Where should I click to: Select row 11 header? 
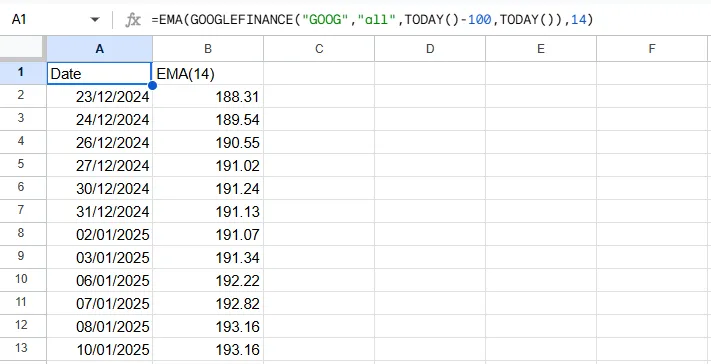23,303
